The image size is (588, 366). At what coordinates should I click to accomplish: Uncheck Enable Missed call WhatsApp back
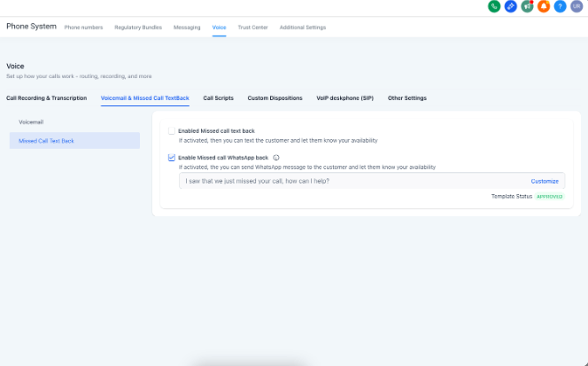[172, 158]
